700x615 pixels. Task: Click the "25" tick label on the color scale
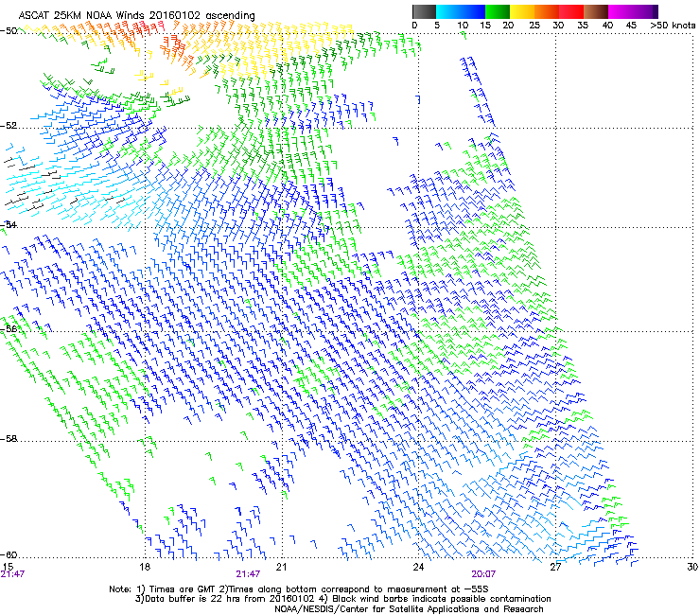(534, 26)
